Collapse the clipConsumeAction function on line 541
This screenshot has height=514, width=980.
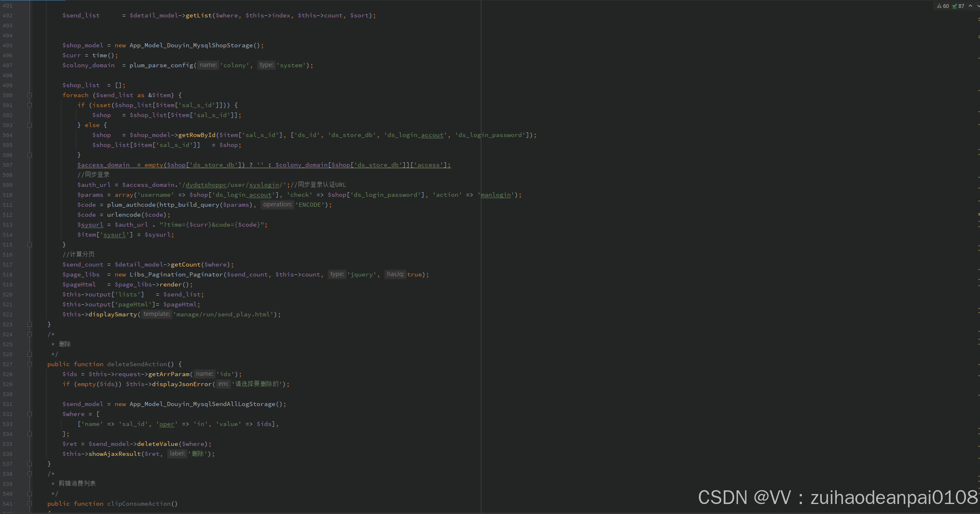29,504
